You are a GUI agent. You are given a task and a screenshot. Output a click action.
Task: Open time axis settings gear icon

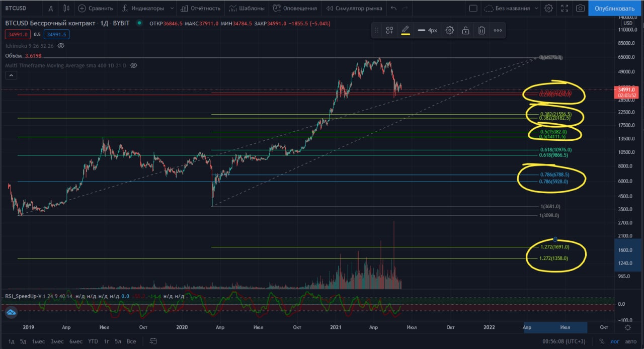[628, 327]
